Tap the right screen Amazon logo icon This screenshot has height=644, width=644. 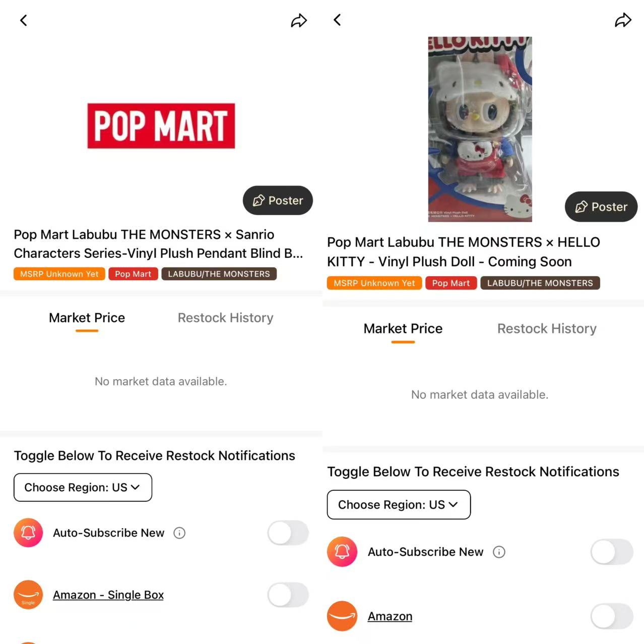(342, 616)
